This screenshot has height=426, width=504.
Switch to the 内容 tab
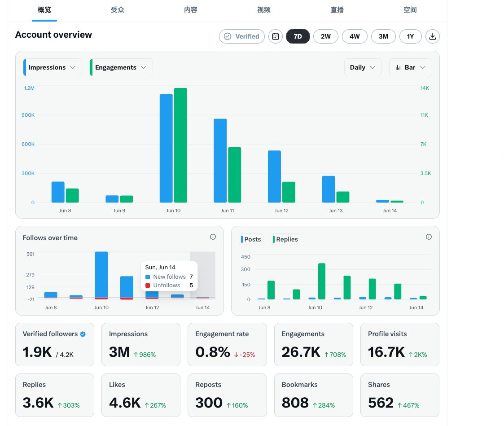tap(191, 10)
